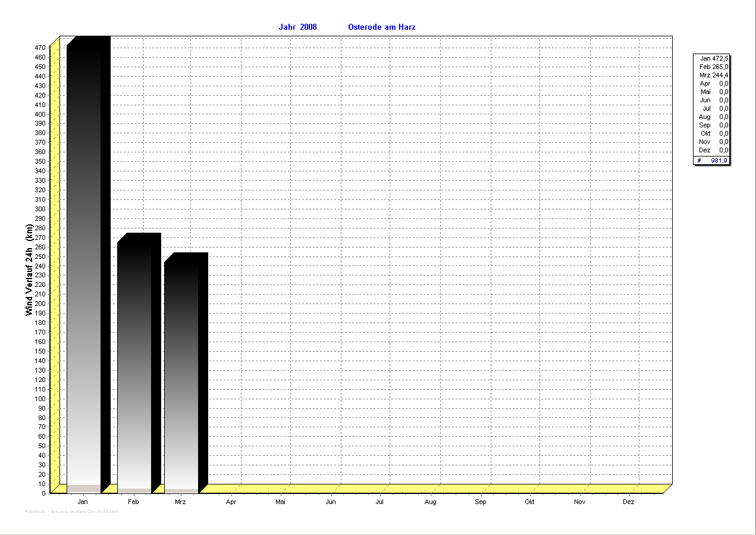Click the 'Wind Verlauf 24h (km)' axis title
This screenshot has height=535, width=756.
tap(29, 270)
